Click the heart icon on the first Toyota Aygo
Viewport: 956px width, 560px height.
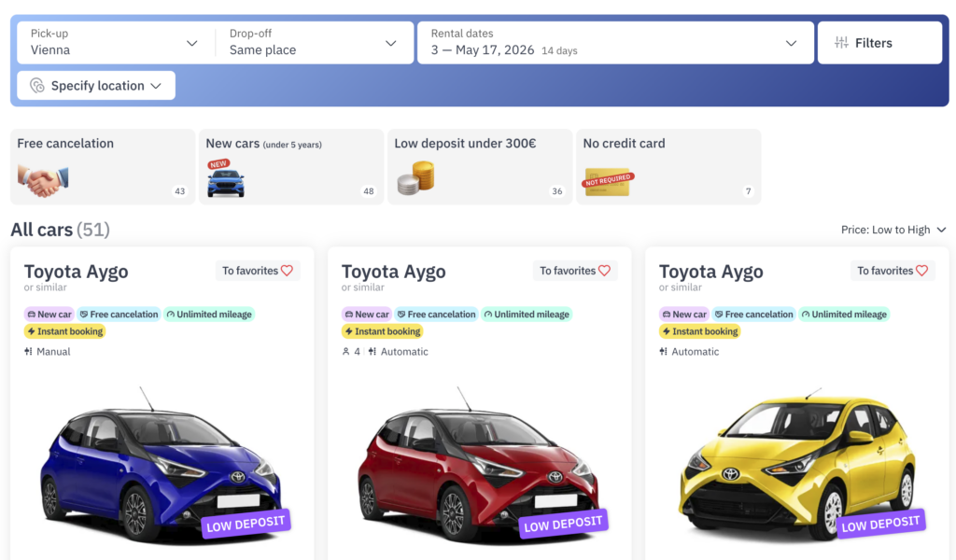(x=288, y=271)
